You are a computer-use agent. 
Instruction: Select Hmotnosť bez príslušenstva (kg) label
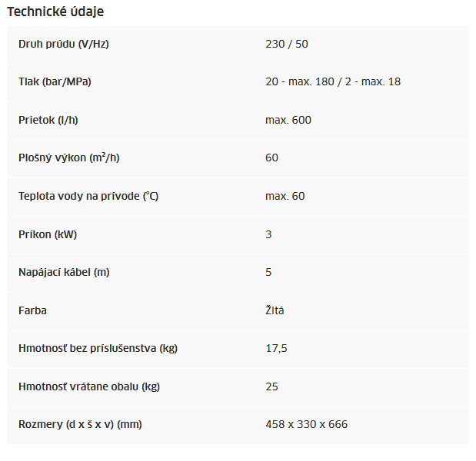[x=98, y=348]
